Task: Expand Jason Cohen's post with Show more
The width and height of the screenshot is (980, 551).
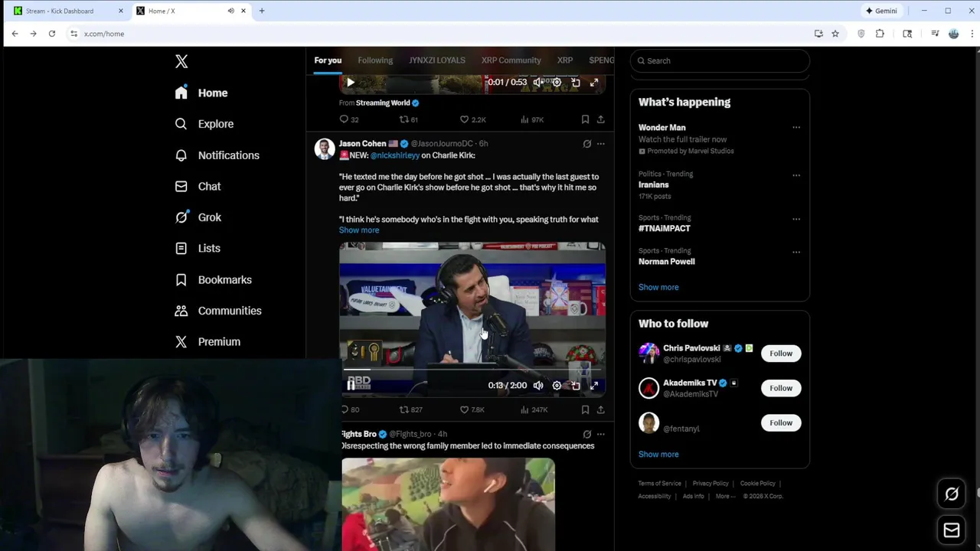Action: [359, 230]
